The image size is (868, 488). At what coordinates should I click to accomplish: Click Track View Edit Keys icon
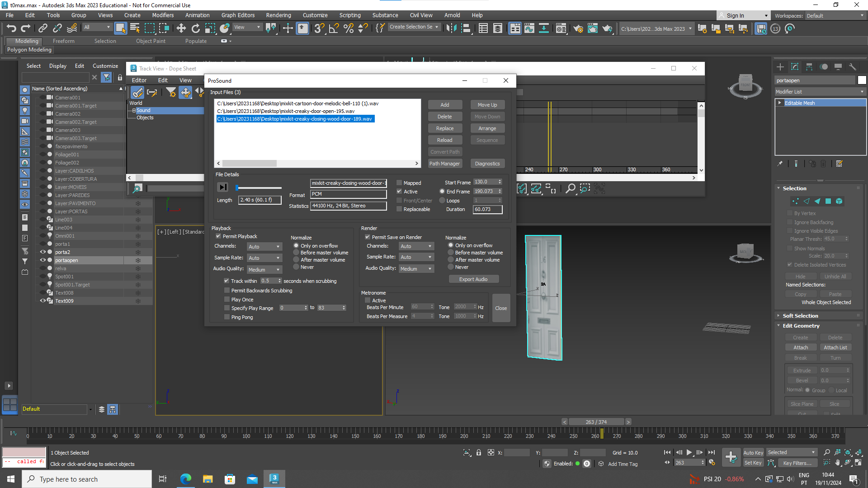tap(137, 93)
